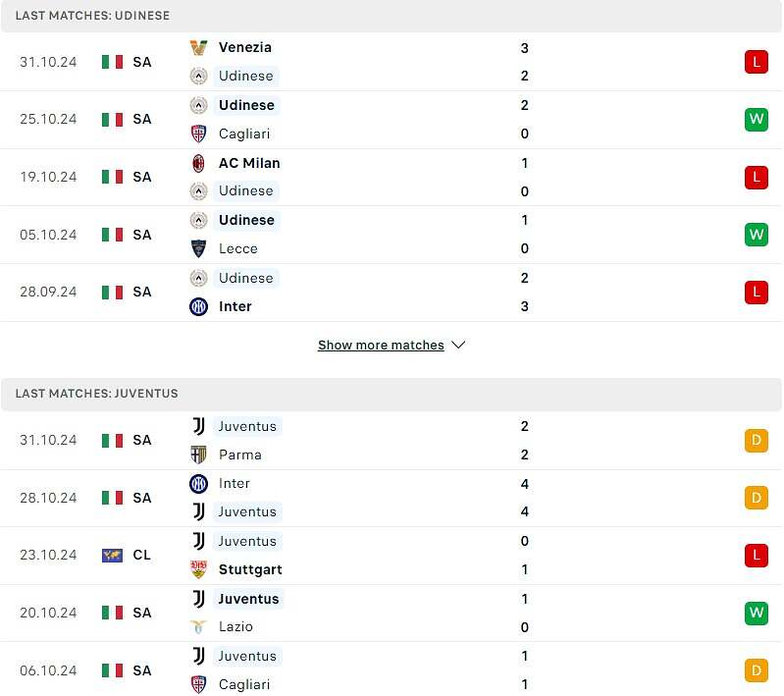Viewport: 784px width, 696px height.
Task: Click green W badge for Juventus-Lazio
Action: tap(756, 613)
